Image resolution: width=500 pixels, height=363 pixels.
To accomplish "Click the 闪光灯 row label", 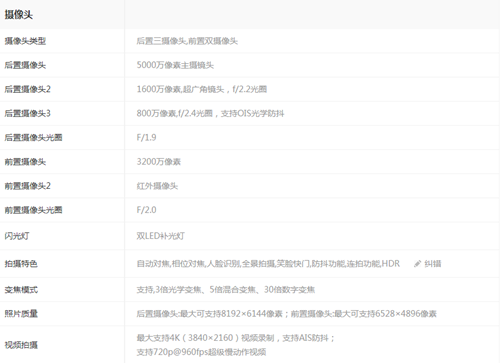I will (x=17, y=236).
